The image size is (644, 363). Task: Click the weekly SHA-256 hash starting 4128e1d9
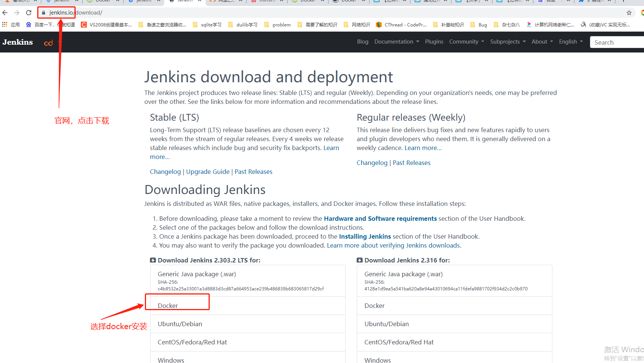[x=446, y=289]
